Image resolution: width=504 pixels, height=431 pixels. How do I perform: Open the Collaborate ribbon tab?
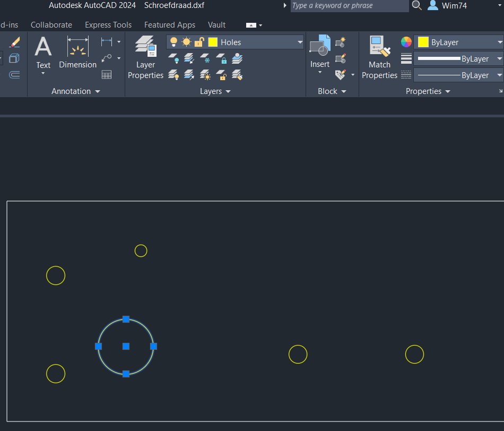51,25
